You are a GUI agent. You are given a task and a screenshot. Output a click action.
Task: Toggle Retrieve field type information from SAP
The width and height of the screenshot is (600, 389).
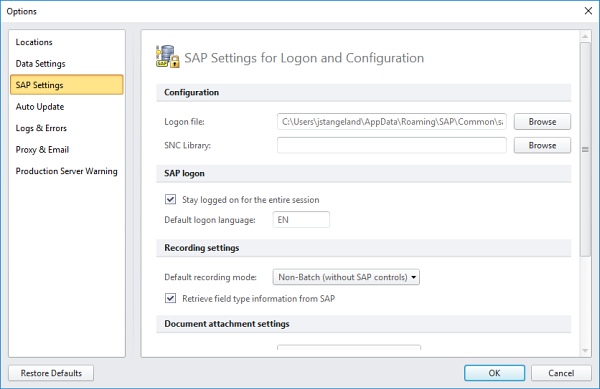click(x=170, y=298)
